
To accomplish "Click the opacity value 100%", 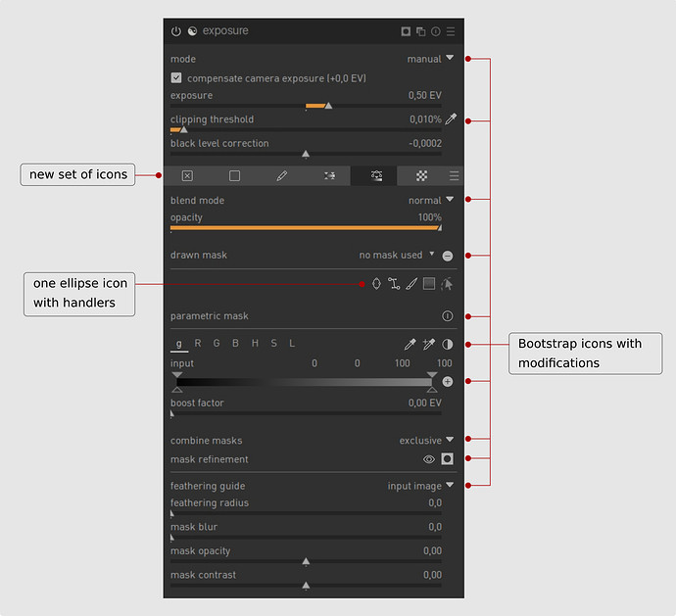I will 429,217.
